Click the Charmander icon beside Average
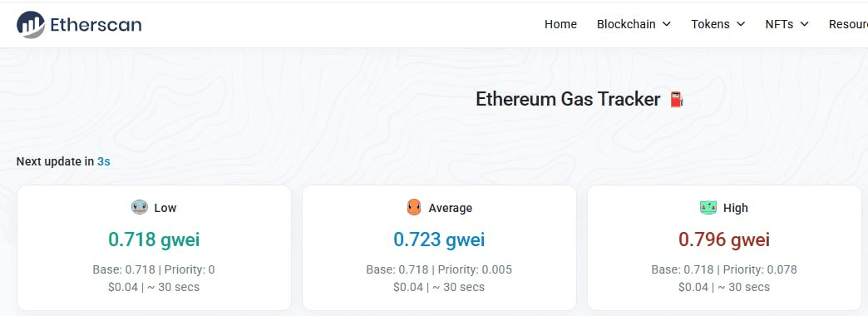The image size is (868, 316). tap(413, 208)
